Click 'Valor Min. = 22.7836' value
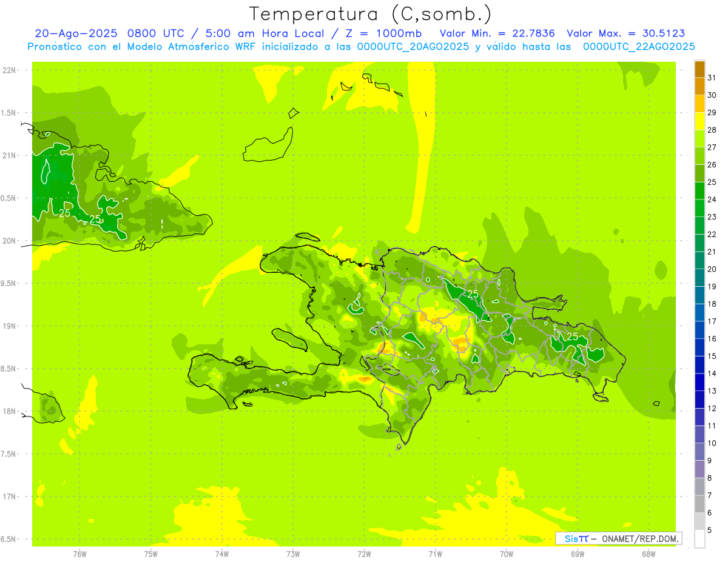Screen dimensions: 728x562 (x=497, y=33)
